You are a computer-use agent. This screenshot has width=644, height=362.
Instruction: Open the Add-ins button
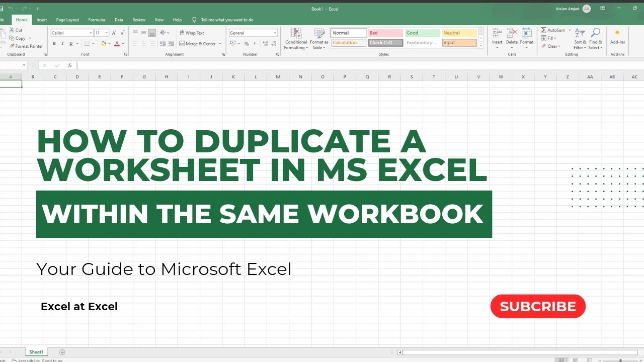pos(617,36)
